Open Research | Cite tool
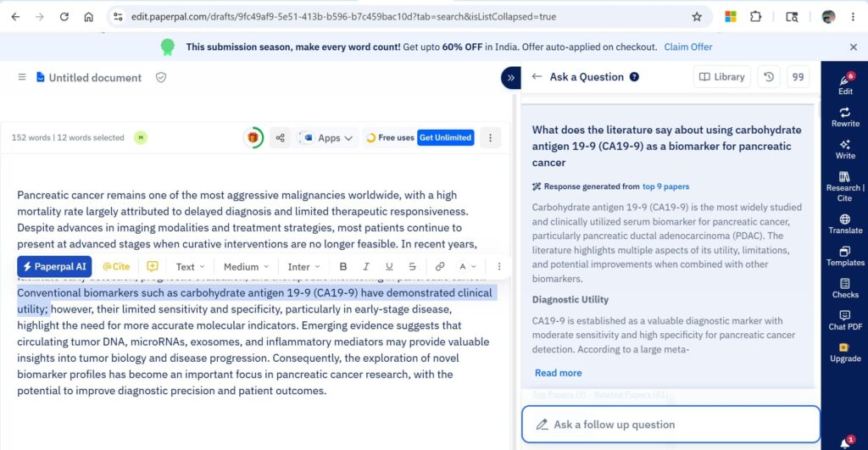This screenshot has height=450, width=868. pos(845,186)
